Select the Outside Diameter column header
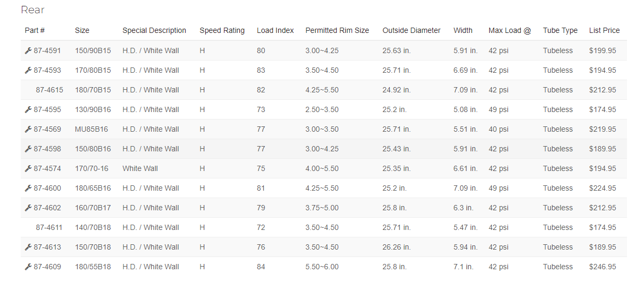The width and height of the screenshot is (644, 282). click(x=411, y=31)
